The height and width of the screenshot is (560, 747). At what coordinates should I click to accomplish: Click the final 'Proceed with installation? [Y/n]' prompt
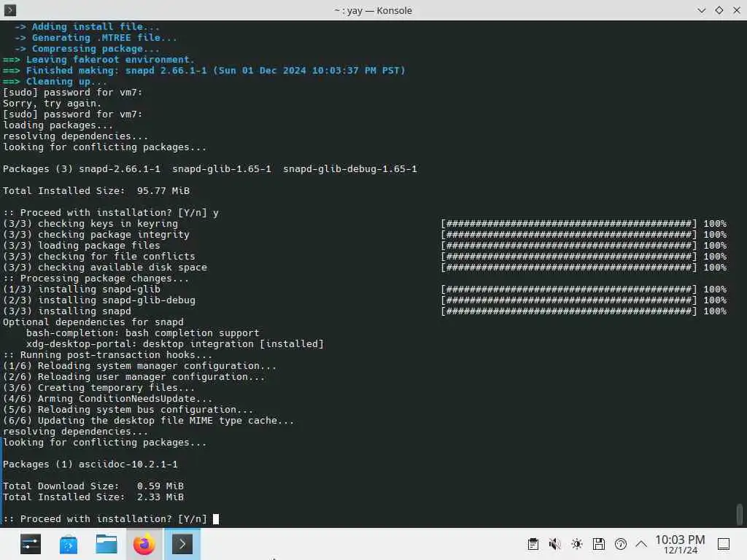coord(105,518)
